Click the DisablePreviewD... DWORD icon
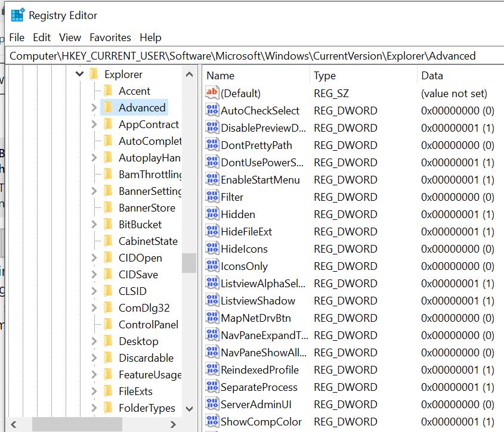The width and height of the screenshot is (504, 432). point(212,128)
